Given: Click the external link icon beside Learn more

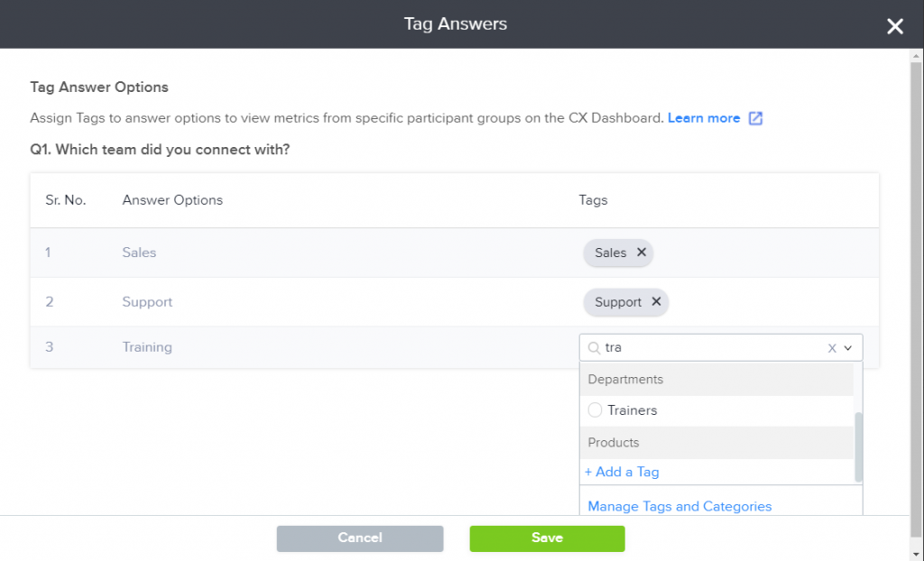Looking at the screenshot, I should 755,118.
